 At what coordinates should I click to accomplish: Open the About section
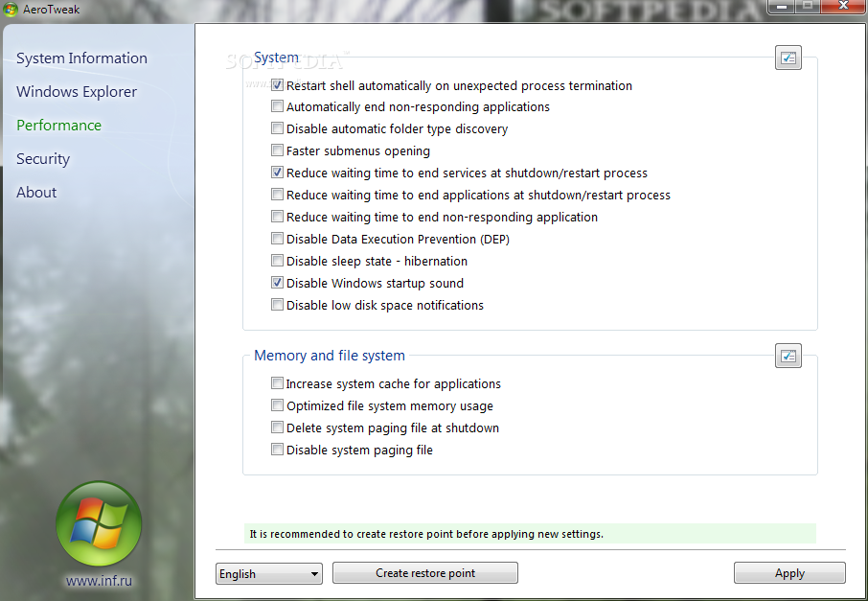[x=36, y=193]
